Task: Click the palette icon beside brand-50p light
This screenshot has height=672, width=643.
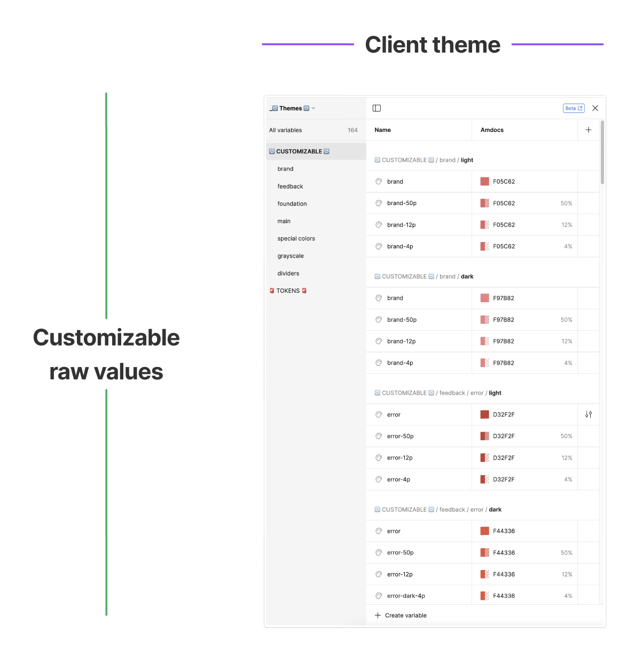Action: 379,204
